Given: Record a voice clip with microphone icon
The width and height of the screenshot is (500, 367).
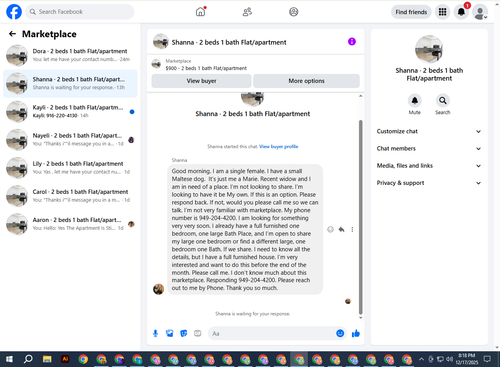Looking at the screenshot, I should click(x=155, y=333).
